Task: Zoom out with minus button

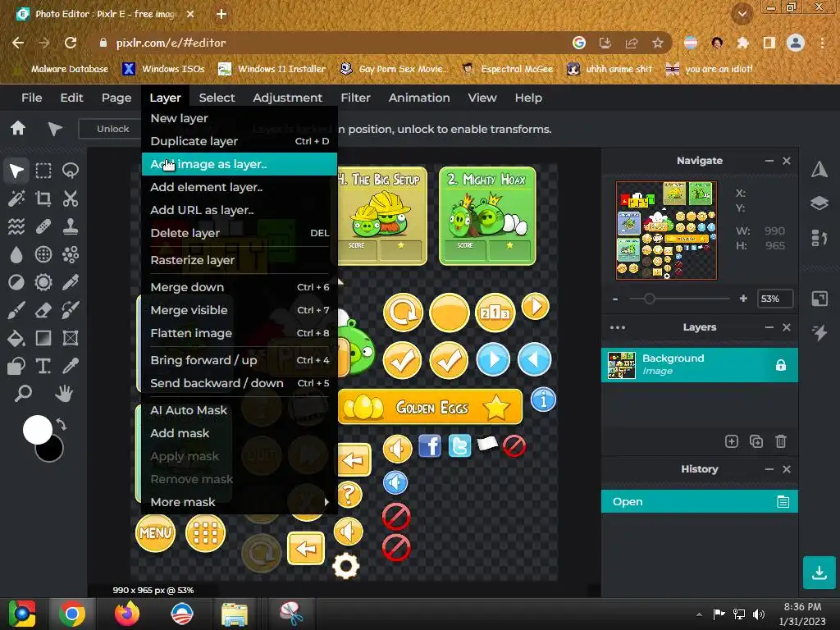Action: coord(615,299)
